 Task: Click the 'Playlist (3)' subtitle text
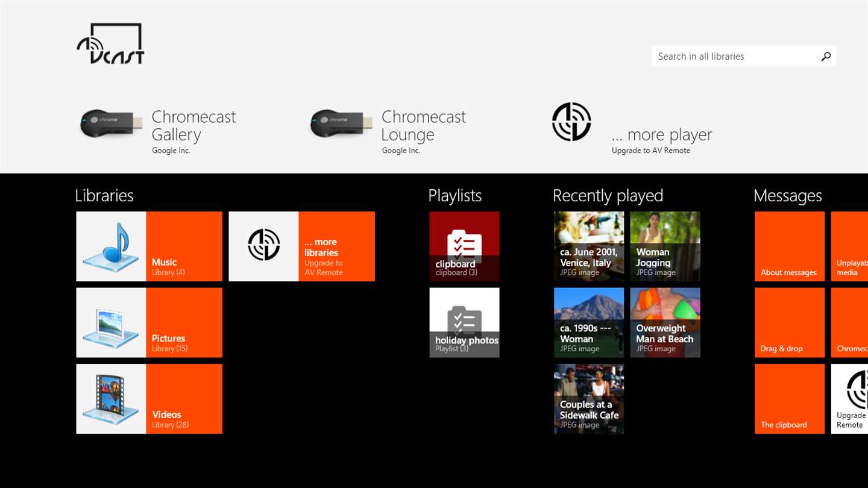point(451,349)
